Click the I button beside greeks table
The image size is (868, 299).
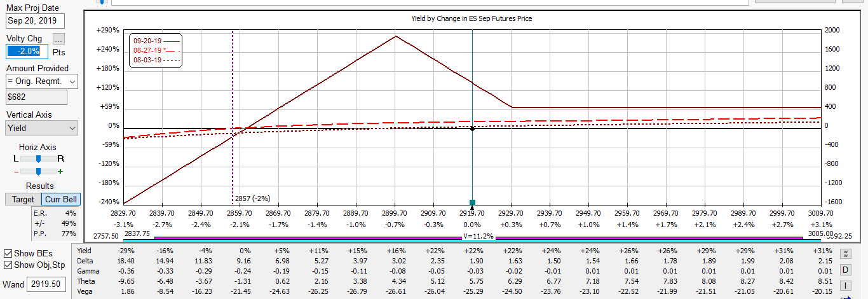pyautogui.click(x=846, y=284)
